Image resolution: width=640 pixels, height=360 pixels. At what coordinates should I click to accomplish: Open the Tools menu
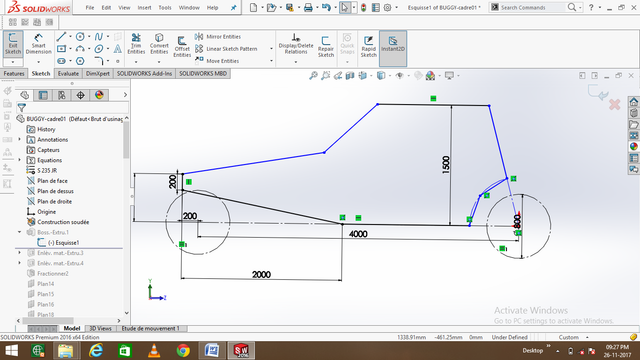165,7
